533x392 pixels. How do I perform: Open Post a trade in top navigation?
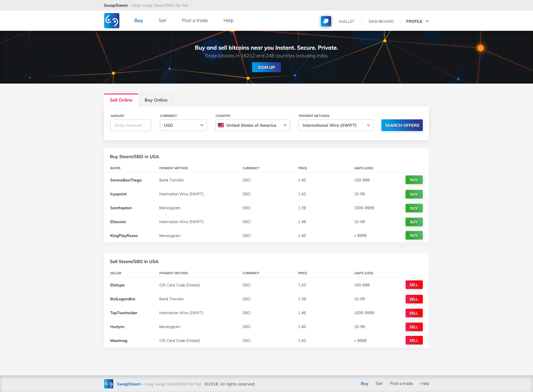[195, 21]
